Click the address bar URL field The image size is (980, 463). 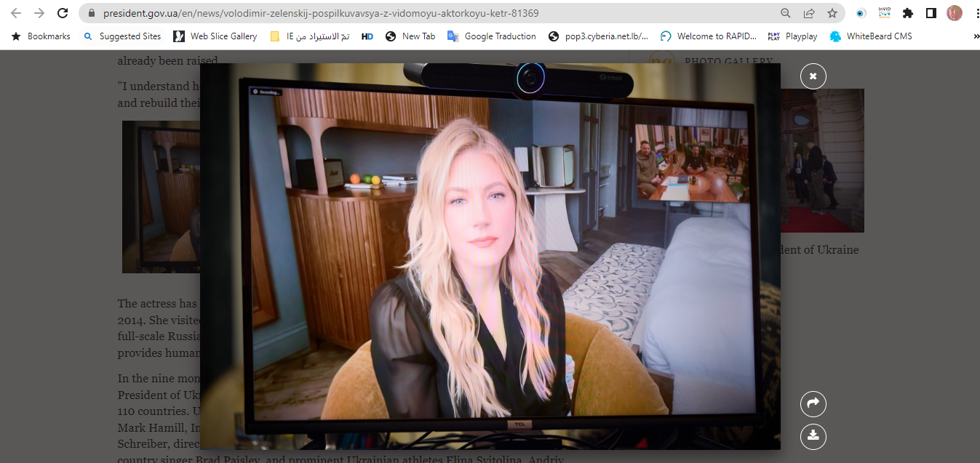coord(437,13)
